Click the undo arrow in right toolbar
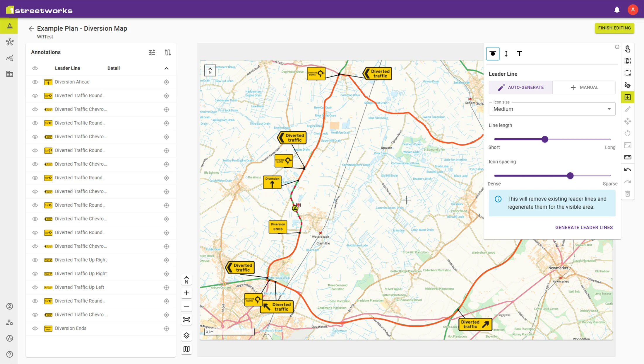The image size is (644, 364). point(628,170)
